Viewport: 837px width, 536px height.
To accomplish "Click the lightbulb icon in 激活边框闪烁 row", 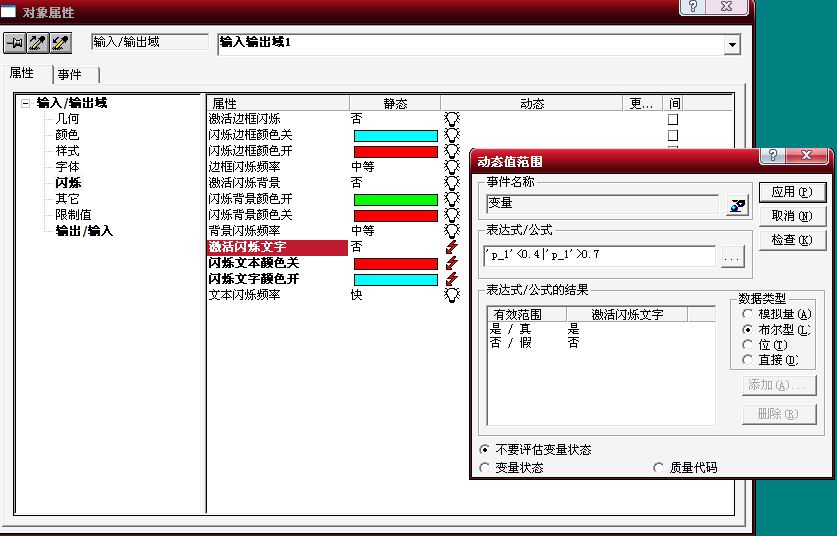I will coord(452,119).
